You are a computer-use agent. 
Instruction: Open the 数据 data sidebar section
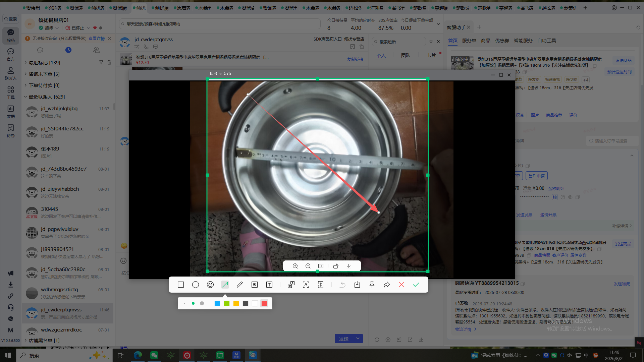(11, 112)
